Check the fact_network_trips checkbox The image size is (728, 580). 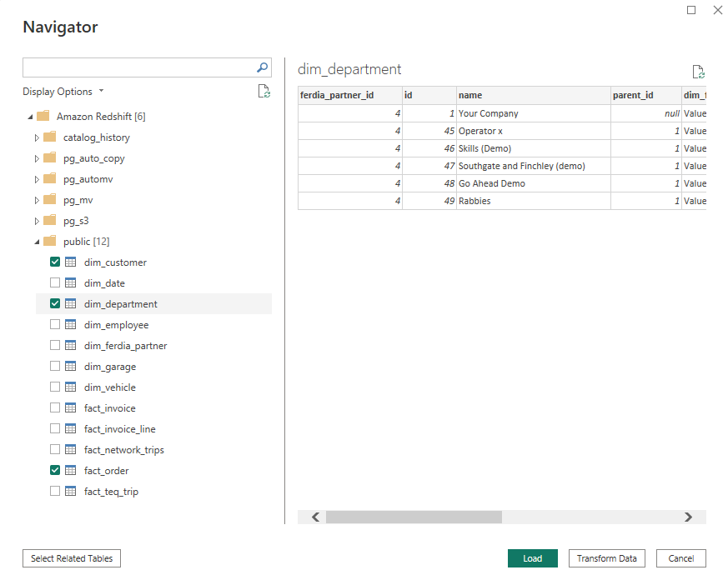point(55,449)
